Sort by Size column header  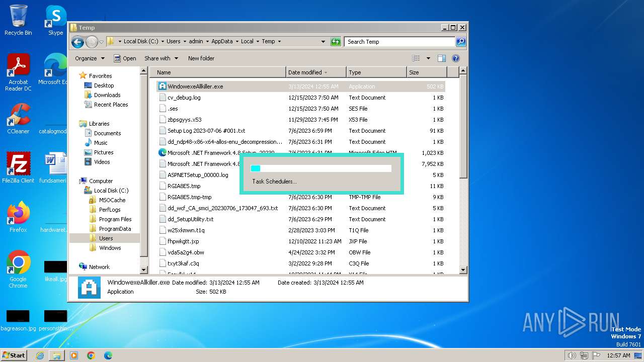click(427, 72)
